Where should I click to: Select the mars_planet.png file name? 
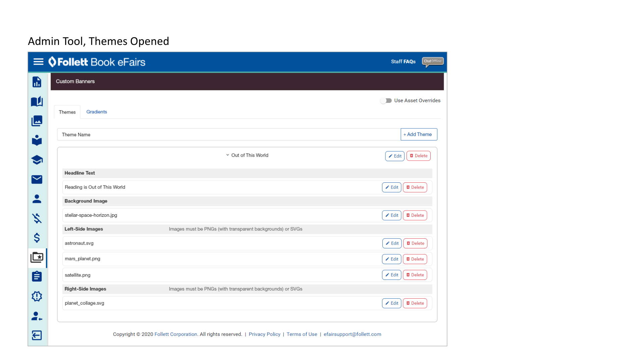83,259
